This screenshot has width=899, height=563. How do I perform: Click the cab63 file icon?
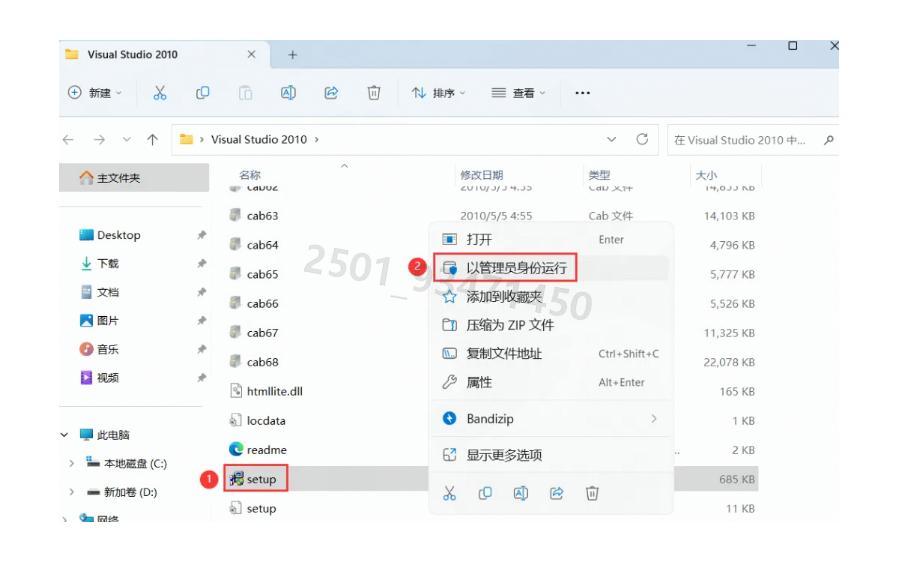(x=235, y=215)
